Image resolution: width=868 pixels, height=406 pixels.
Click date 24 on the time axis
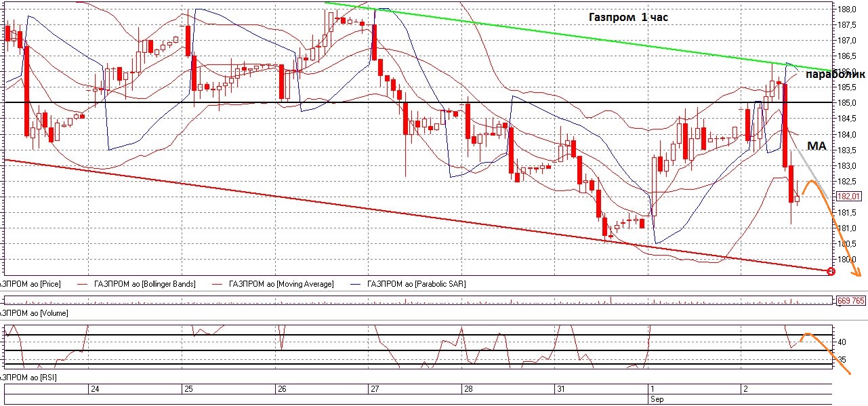(x=96, y=389)
